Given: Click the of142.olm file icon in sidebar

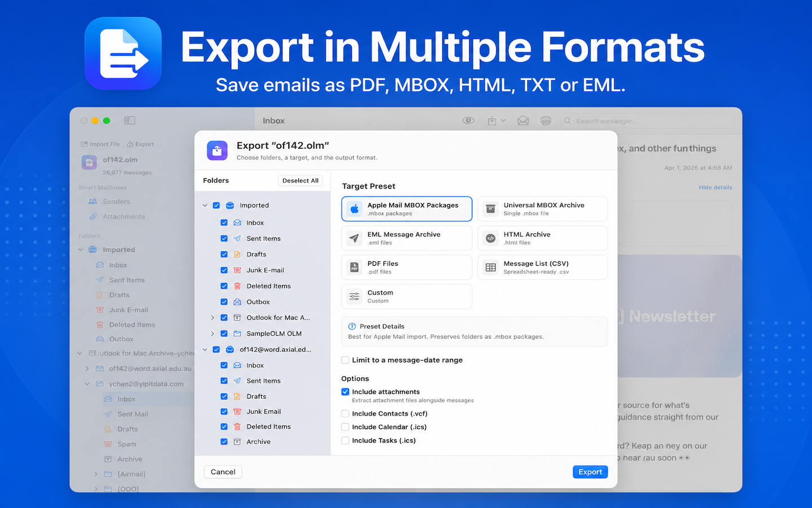Looking at the screenshot, I should [x=89, y=163].
